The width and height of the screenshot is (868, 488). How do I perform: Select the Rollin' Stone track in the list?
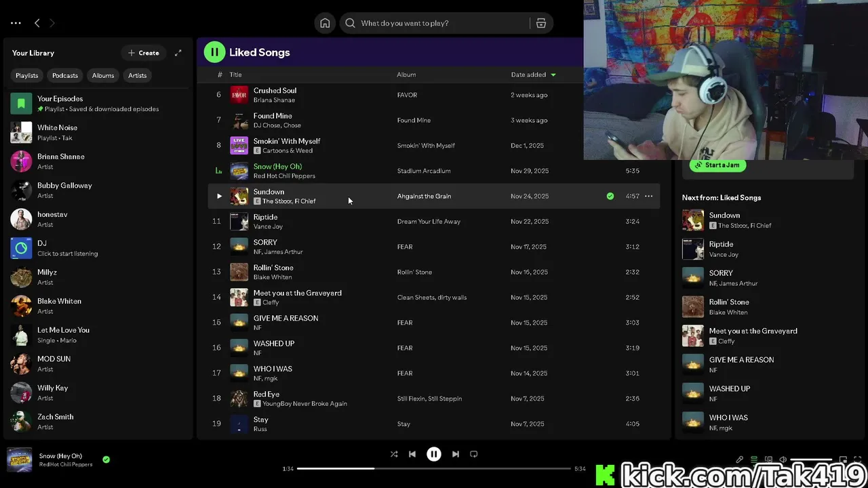pos(434,272)
